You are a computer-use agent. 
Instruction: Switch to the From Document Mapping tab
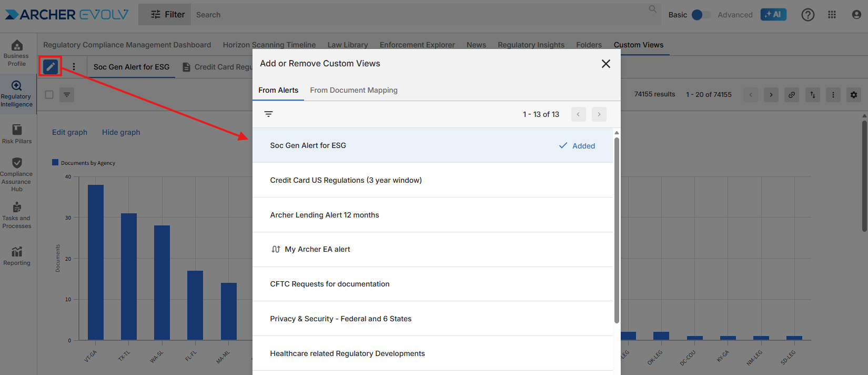[354, 91]
